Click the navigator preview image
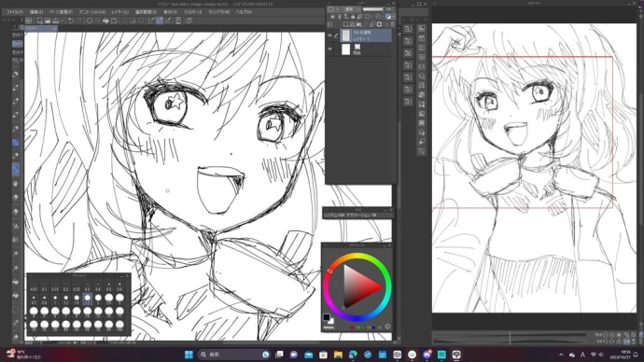The height and width of the screenshot is (362, 644). pos(534,167)
